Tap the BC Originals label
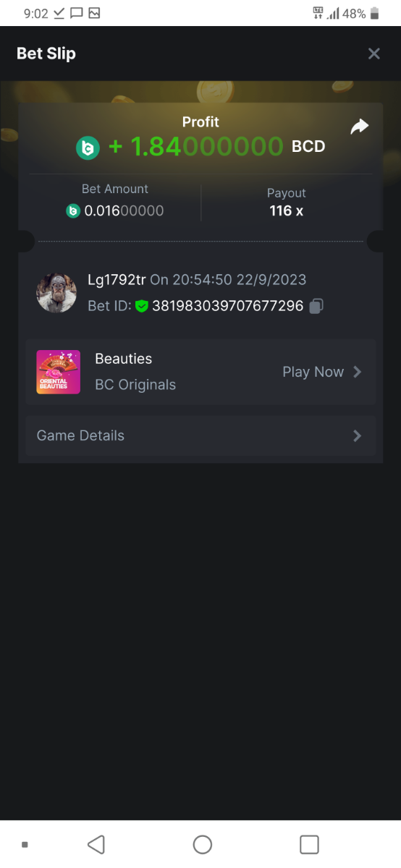The width and height of the screenshot is (401, 868). tap(135, 385)
